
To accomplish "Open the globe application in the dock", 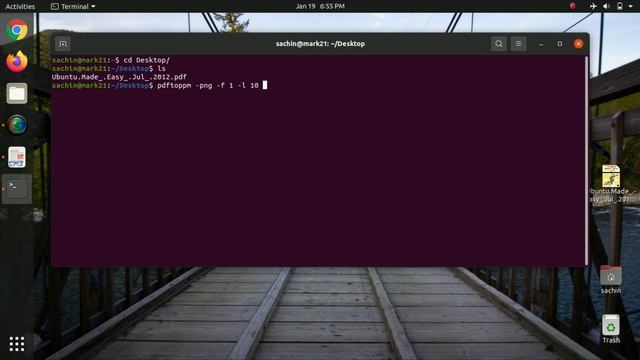I will coord(17,125).
